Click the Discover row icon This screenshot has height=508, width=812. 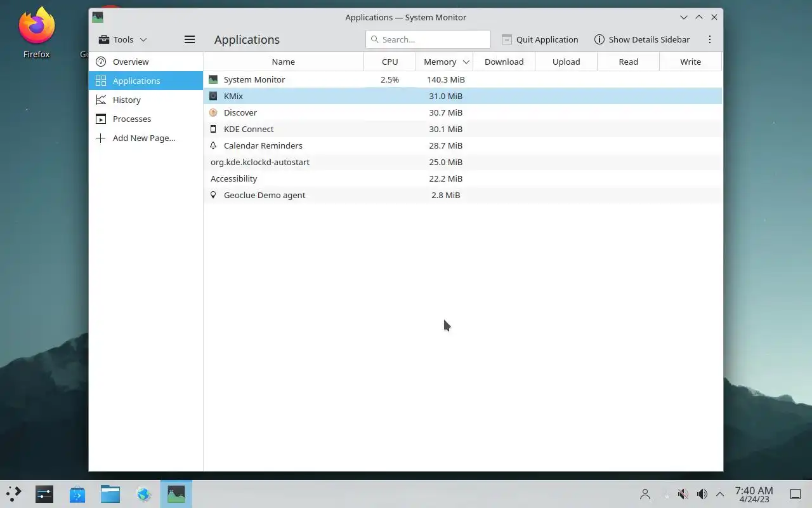click(213, 112)
